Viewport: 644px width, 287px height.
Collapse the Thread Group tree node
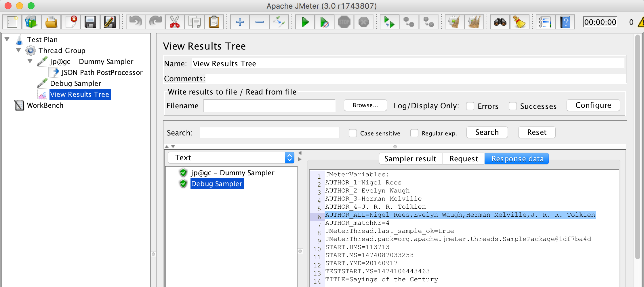[x=19, y=50]
